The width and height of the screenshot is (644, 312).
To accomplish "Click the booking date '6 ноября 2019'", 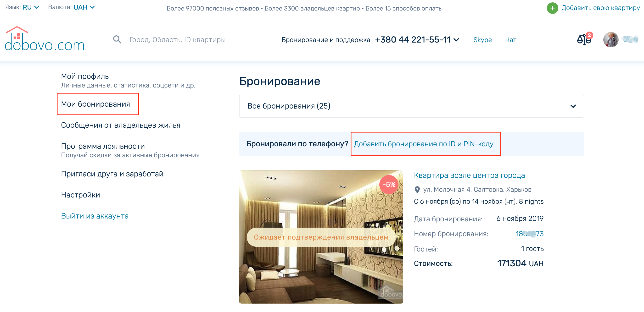I will [520, 219].
